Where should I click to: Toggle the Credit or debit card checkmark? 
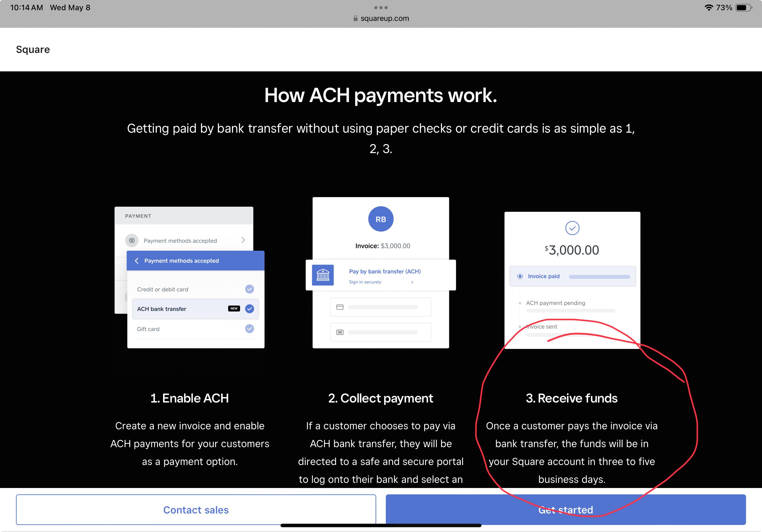pyautogui.click(x=249, y=289)
